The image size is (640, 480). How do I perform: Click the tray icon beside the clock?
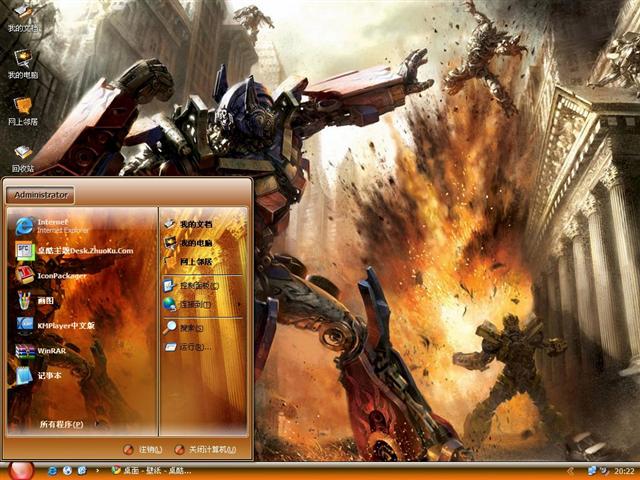pyautogui.click(x=605, y=471)
